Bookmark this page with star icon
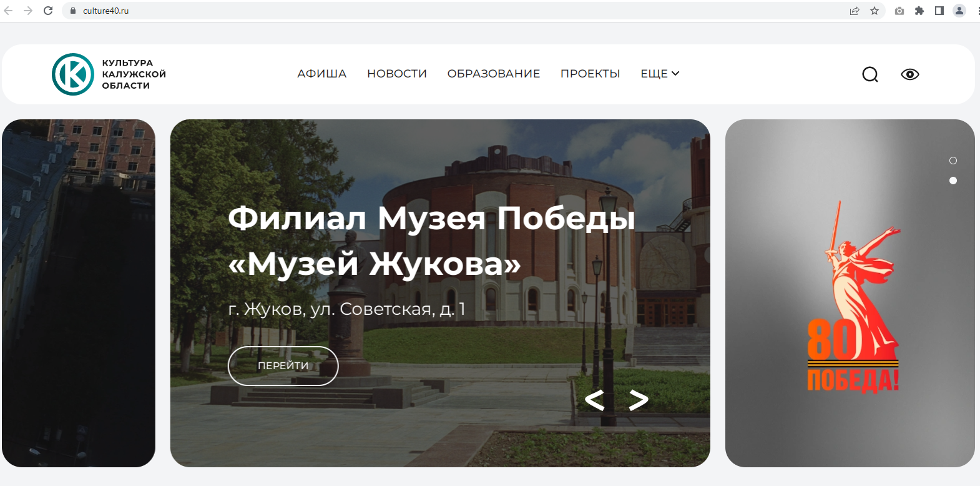The height and width of the screenshot is (486, 980). click(874, 11)
